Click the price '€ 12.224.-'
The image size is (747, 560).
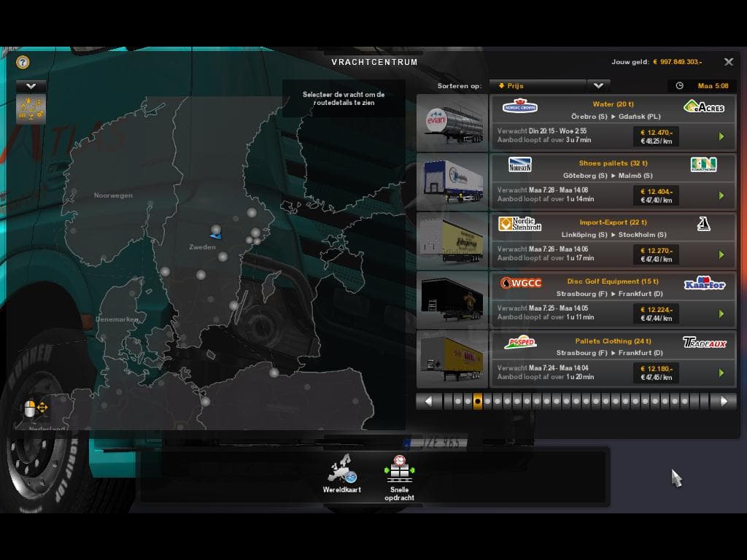click(x=657, y=309)
